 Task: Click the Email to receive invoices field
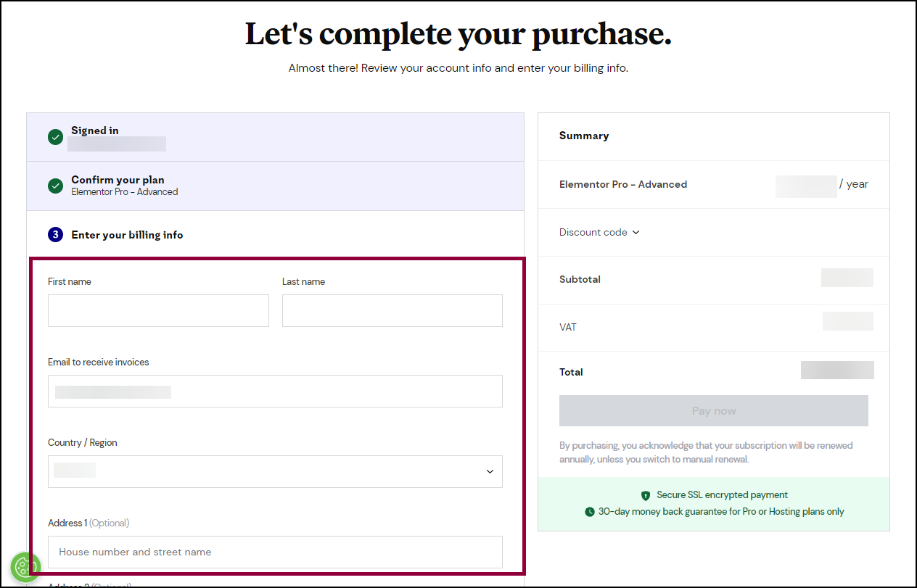[x=275, y=391]
